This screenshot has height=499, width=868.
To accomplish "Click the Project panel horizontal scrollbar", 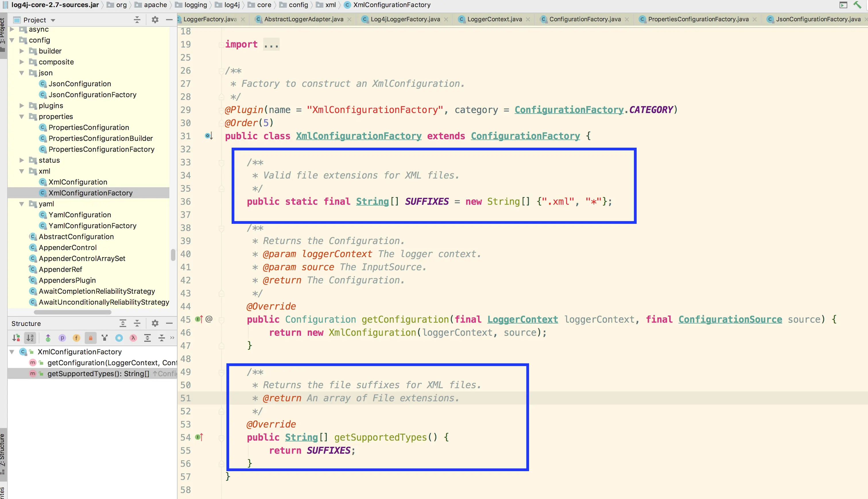I will tap(72, 312).
